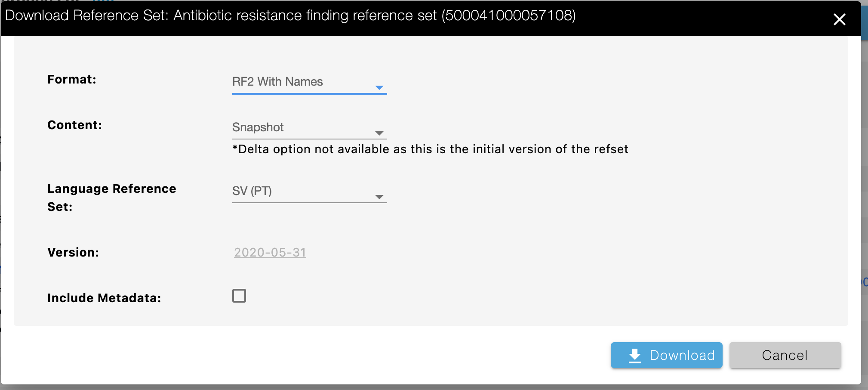The height and width of the screenshot is (390, 868).
Task: Click the Snapshot content value
Action: pyautogui.click(x=258, y=127)
